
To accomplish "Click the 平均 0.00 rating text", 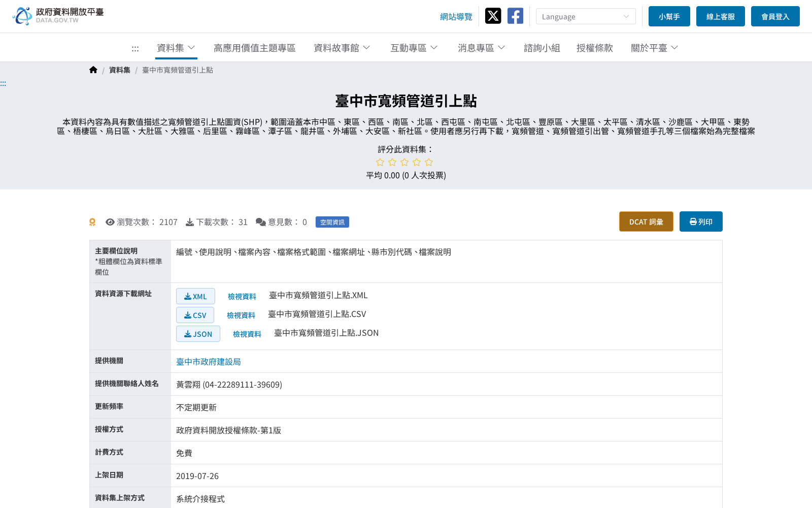I will pyautogui.click(x=406, y=175).
